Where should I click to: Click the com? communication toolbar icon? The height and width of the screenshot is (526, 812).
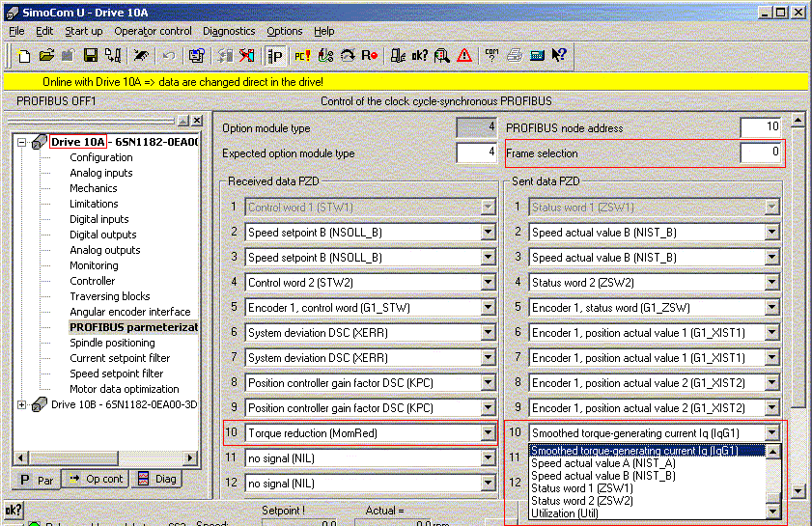(491, 55)
